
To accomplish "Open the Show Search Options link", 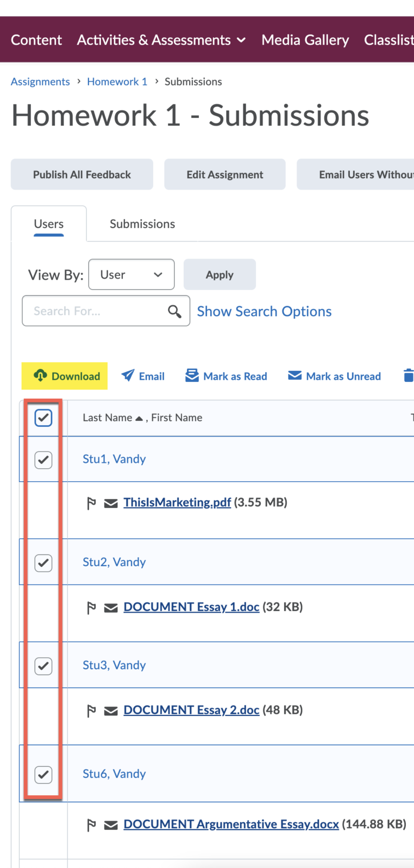I will click(x=264, y=311).
